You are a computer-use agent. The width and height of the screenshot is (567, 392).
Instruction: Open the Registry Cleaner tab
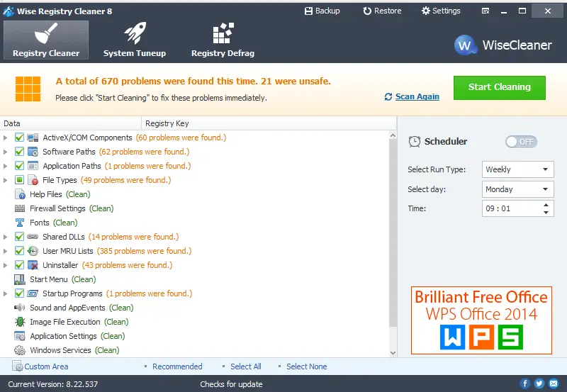point(46,40)
